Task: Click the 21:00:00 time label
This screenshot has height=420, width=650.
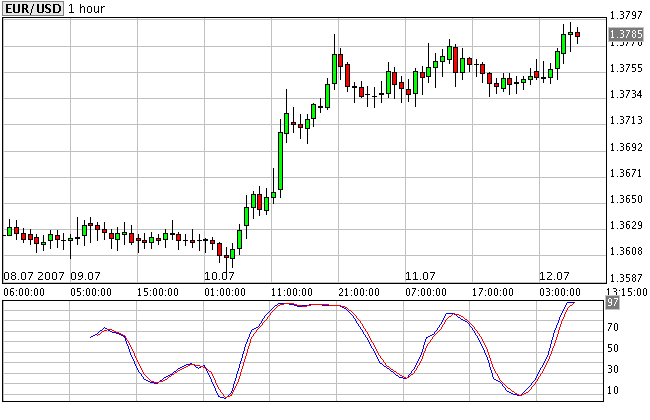Action: (x=359, y=292)
